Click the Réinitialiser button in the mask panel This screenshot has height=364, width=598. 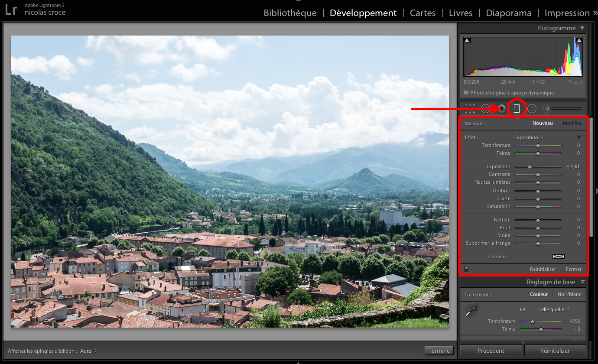click(x=543, y=269)
